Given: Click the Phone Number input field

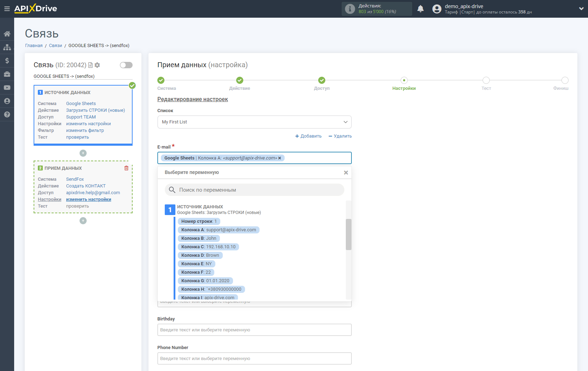Looking at the screenshot, I should click(255, 359).
